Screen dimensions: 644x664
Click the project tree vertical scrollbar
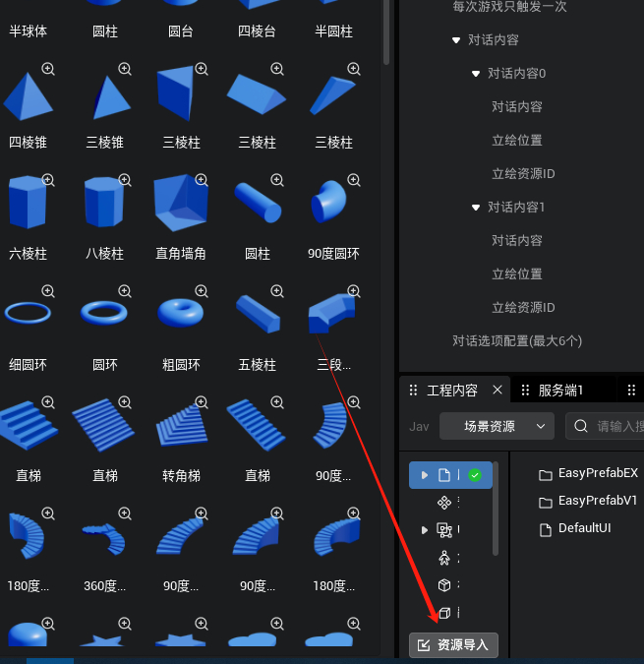[496, 509]
